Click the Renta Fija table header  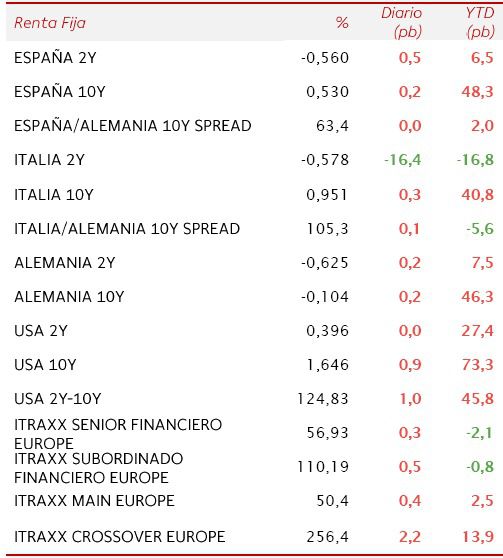[x=50, y=23]
